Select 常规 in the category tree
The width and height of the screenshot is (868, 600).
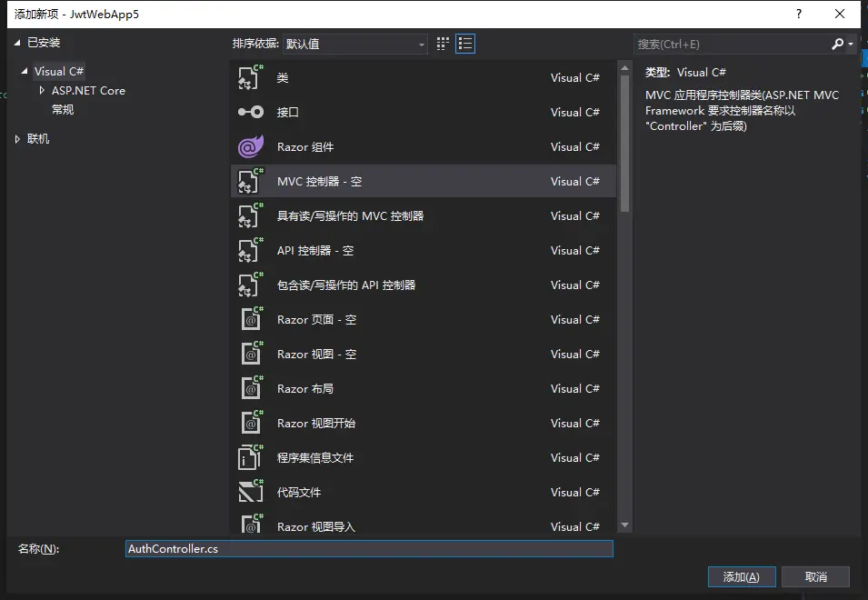click(x=63, y=110)
